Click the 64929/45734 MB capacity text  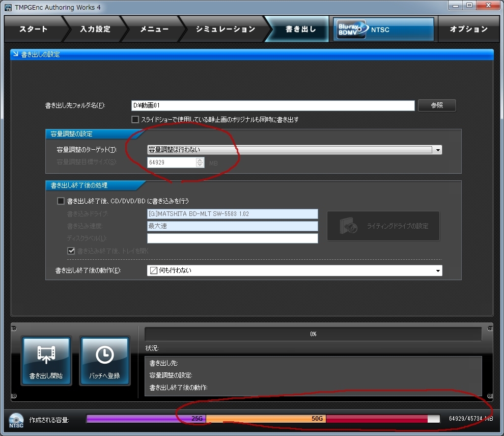click(x=470, y=419)
